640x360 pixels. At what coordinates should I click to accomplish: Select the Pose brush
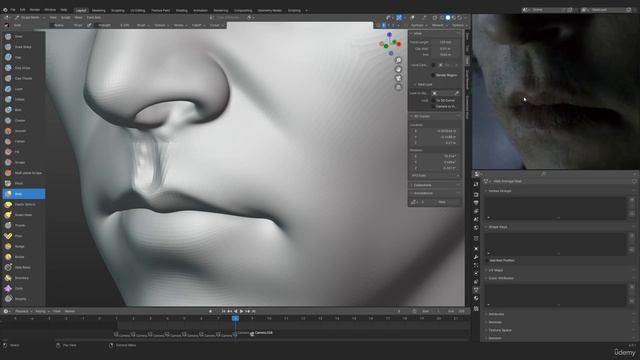(24, 236)
